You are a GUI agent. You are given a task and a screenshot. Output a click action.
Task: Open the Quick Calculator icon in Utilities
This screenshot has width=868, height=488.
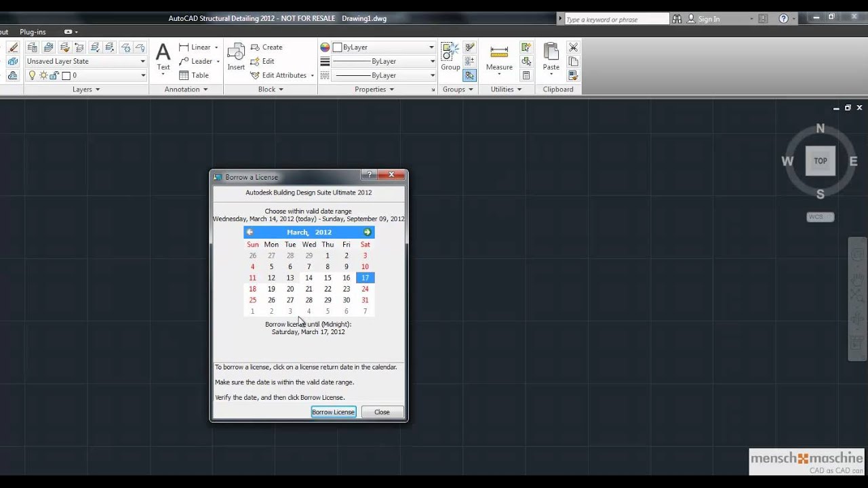click(526, 75)
